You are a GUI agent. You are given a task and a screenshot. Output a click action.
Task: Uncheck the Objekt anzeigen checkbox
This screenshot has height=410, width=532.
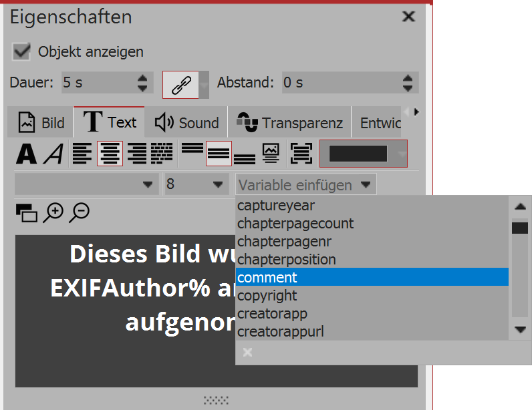tap(22, 51)
